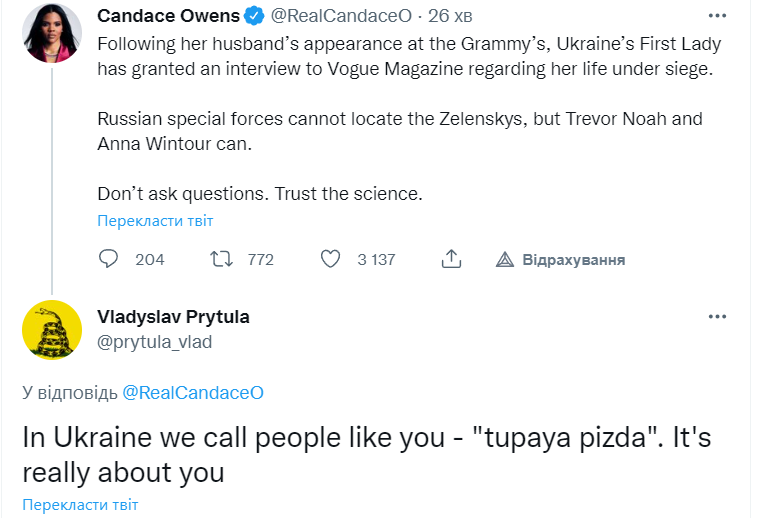
Task: Follow the @RealCandaceO mention in reply line
Action: coord(192,394)
